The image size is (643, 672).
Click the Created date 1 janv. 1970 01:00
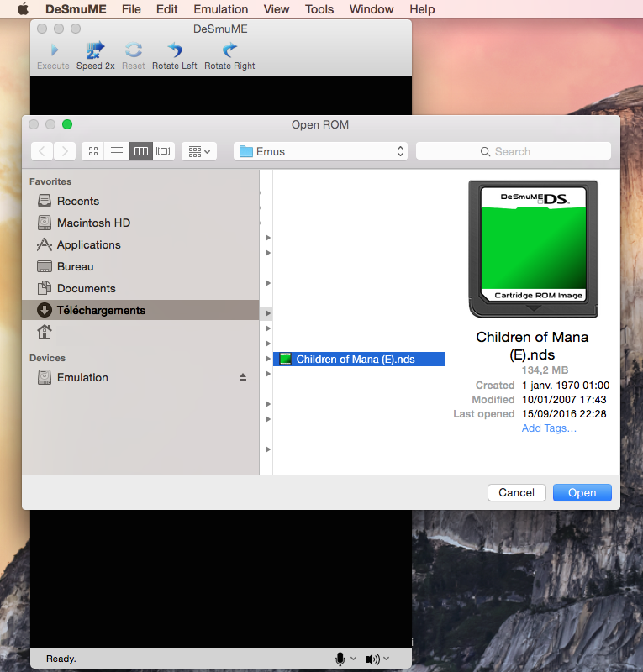click(x=566, y=386)
